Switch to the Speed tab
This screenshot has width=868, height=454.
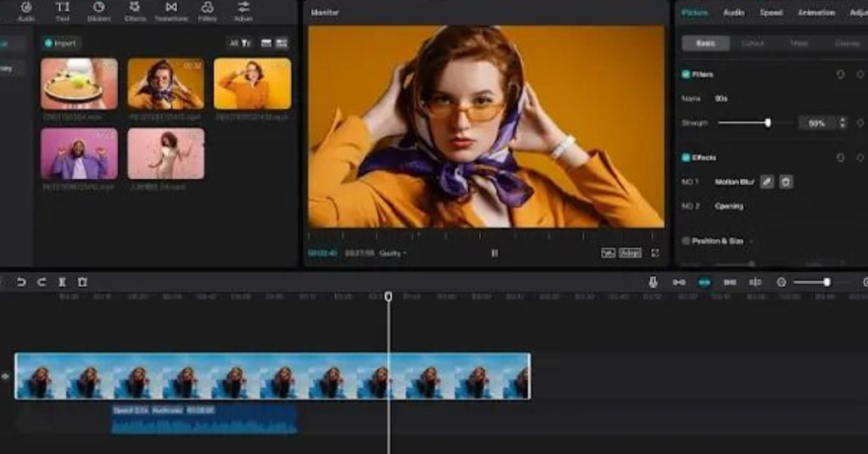click(771, 13)
